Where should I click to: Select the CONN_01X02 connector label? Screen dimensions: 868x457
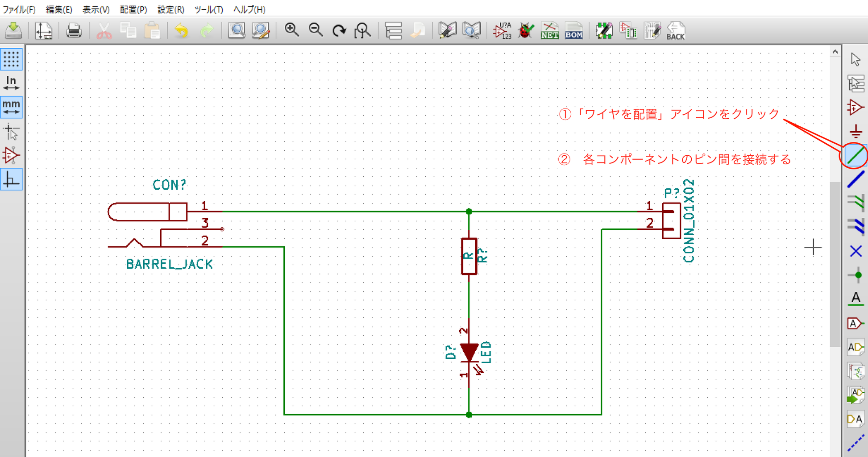(689, 221)
